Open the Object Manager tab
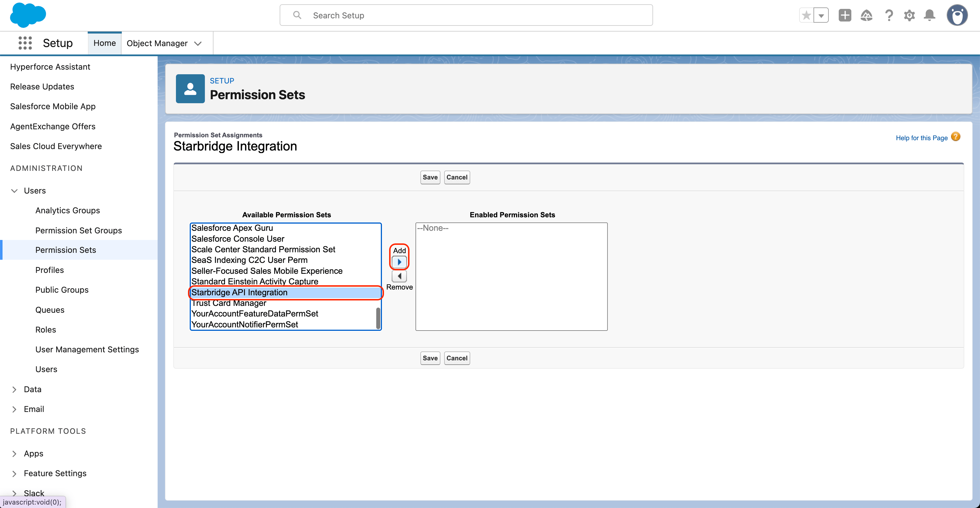The height and width of the screenshot is (508, 980). tap(157, 43)
